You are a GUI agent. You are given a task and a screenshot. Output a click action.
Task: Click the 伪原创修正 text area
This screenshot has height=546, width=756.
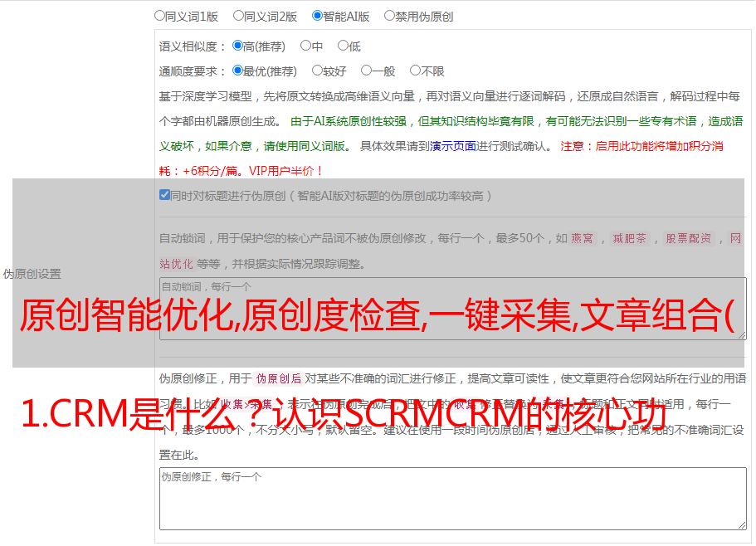point(453,499)
